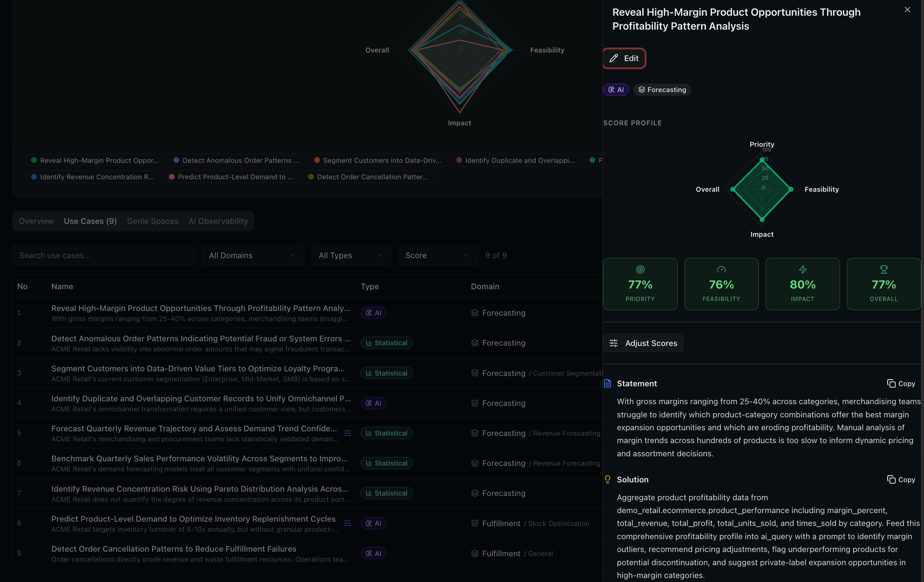The height and width of the screenshot is (582, 924).
Task: Click AI type badge in row 1
Action: click(x=373, y=313)
